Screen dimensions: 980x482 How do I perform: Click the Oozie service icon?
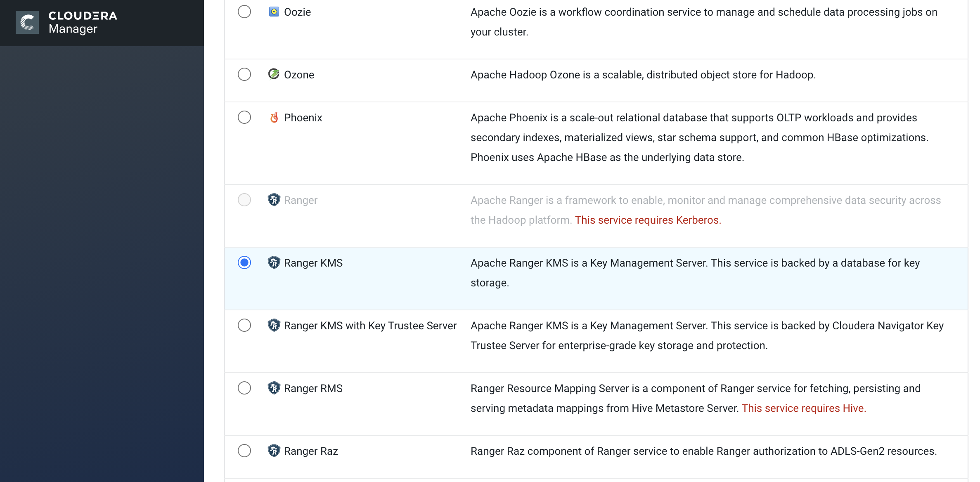click(x=274, y=12)
